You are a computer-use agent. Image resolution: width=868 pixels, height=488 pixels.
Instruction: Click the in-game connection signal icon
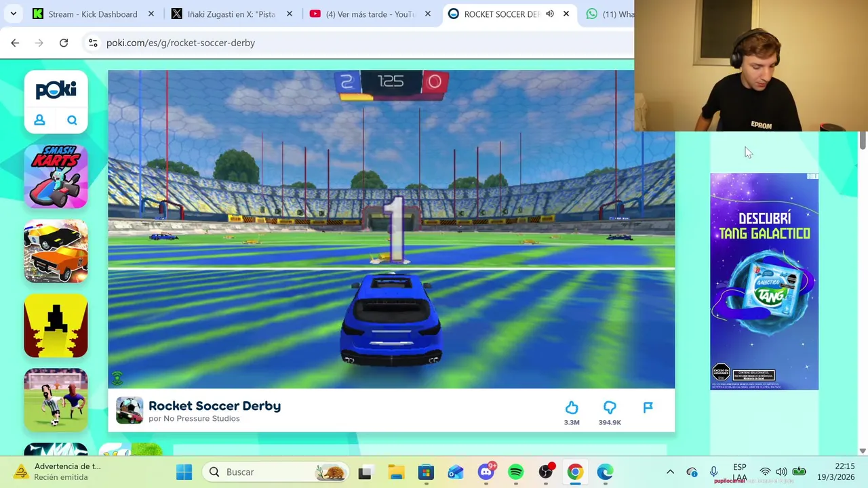click(x=117, y=378)
